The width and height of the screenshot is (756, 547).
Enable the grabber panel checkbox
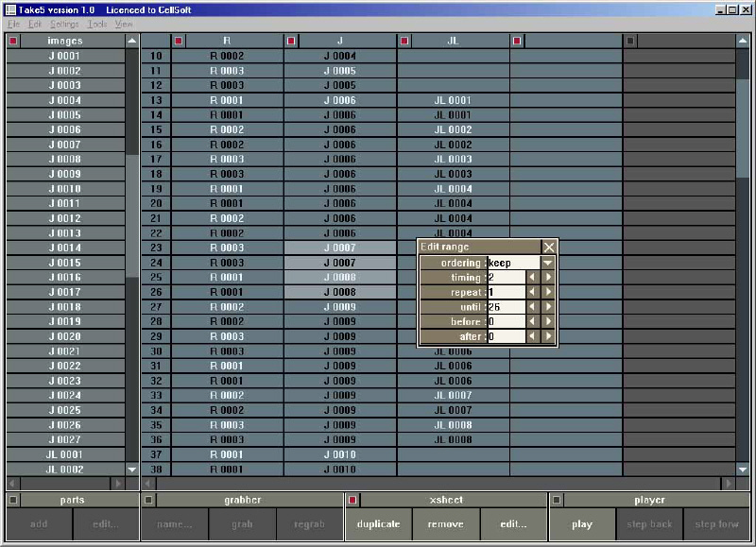point(148,501)
